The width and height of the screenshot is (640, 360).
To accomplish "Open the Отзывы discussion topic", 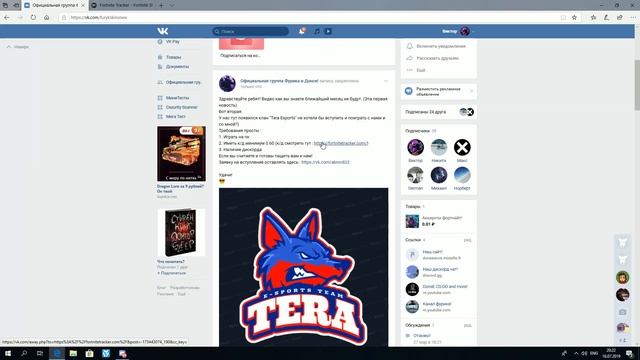I will [x=422, y=336].
